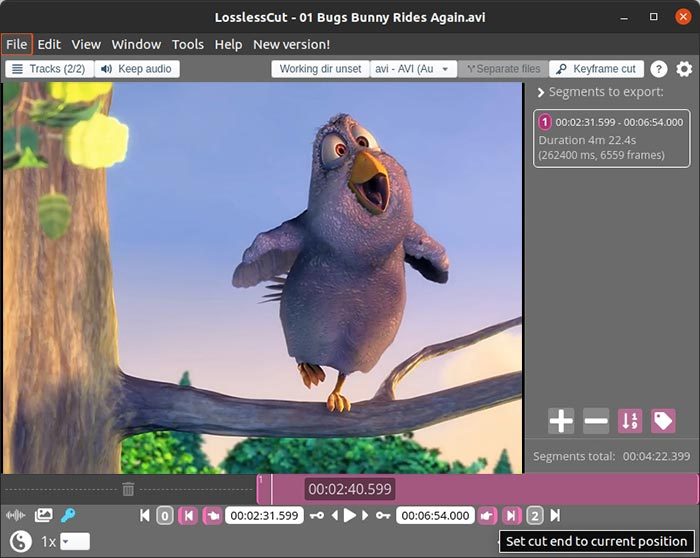Click the reorder segments number icon
Screen dimensions: 700x558
click(630, 421)
